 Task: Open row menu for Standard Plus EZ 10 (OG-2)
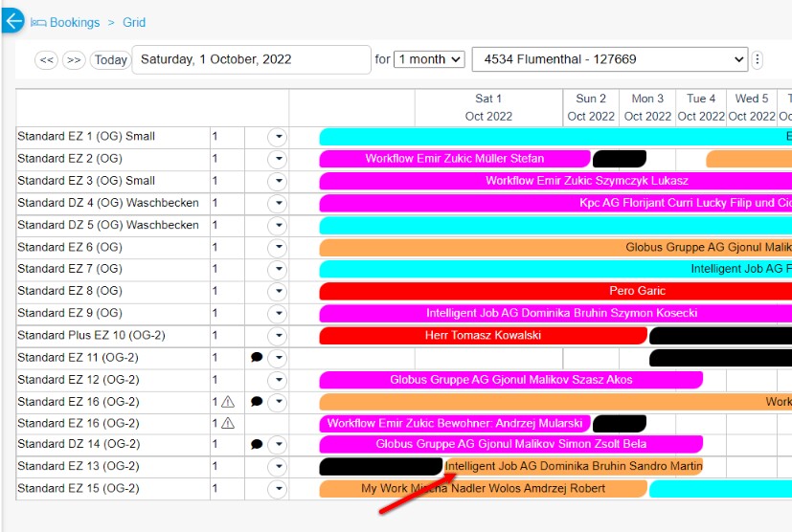[278, 336]
